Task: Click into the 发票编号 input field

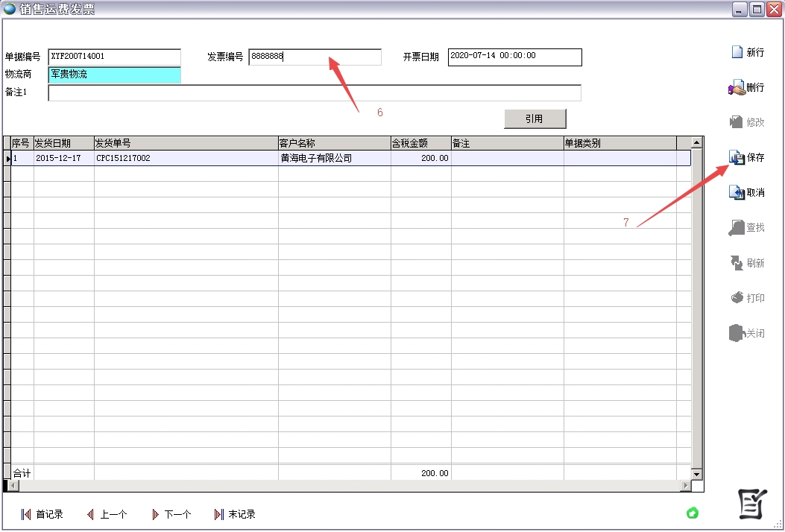Action: [315, 57]
